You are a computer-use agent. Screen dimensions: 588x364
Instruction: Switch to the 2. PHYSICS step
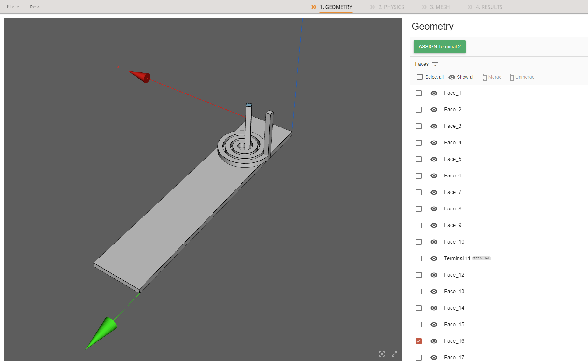coord(391,7)
